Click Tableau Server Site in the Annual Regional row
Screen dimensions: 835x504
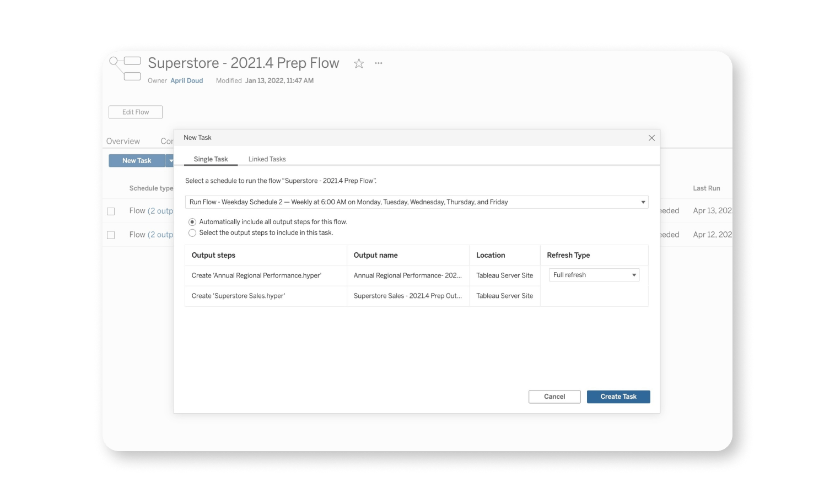click(x=505, y=275)
